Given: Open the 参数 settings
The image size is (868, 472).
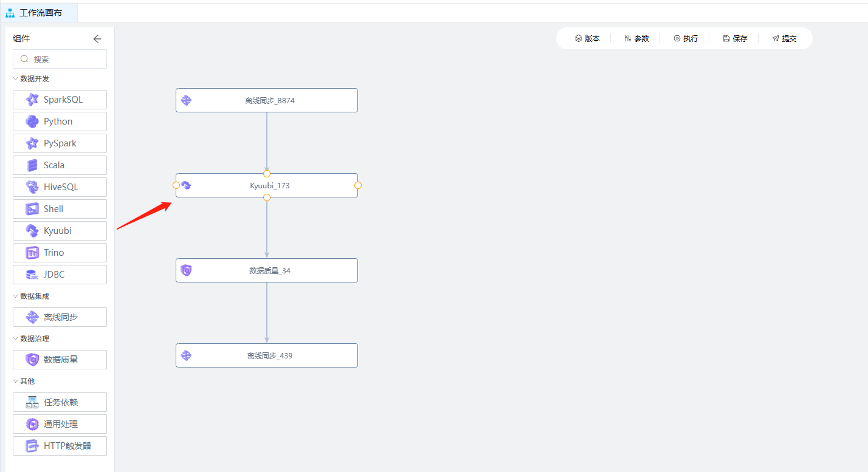Looking at the screenshot, I should [x=636, y=38].
